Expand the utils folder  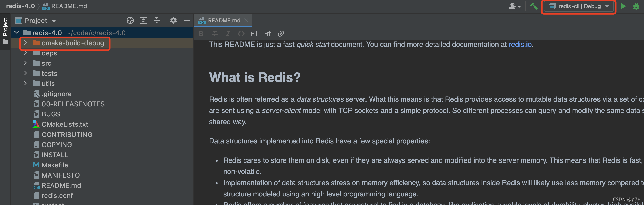click(25, 83)
